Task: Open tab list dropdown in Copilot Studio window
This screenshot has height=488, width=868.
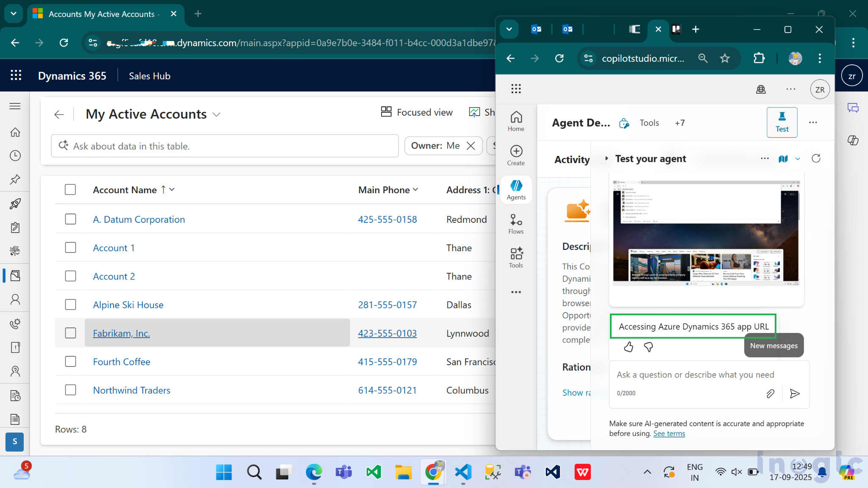Action: point(509,29)
